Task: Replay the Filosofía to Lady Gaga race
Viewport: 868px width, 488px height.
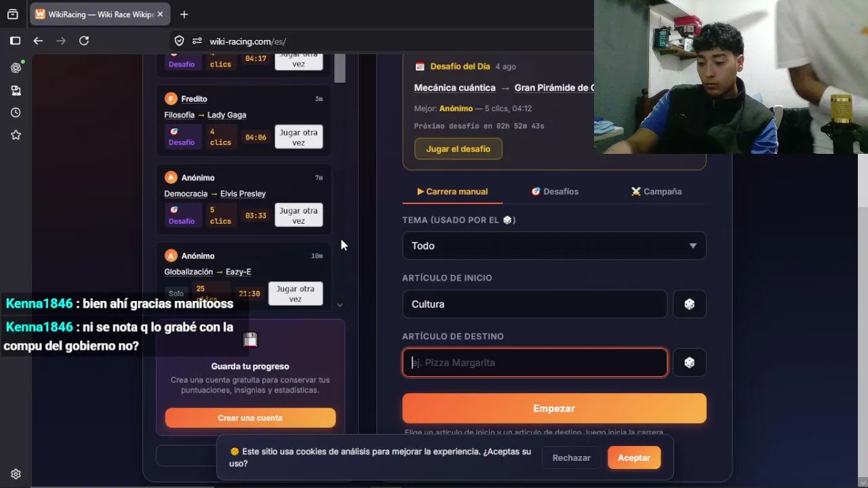Action: [x=298, y=138]
